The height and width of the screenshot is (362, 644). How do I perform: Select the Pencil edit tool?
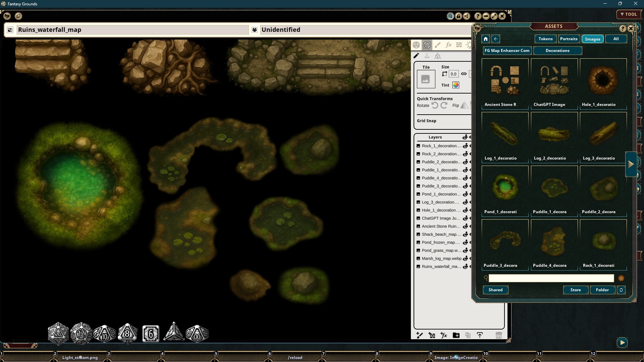(x=416, y=56)
